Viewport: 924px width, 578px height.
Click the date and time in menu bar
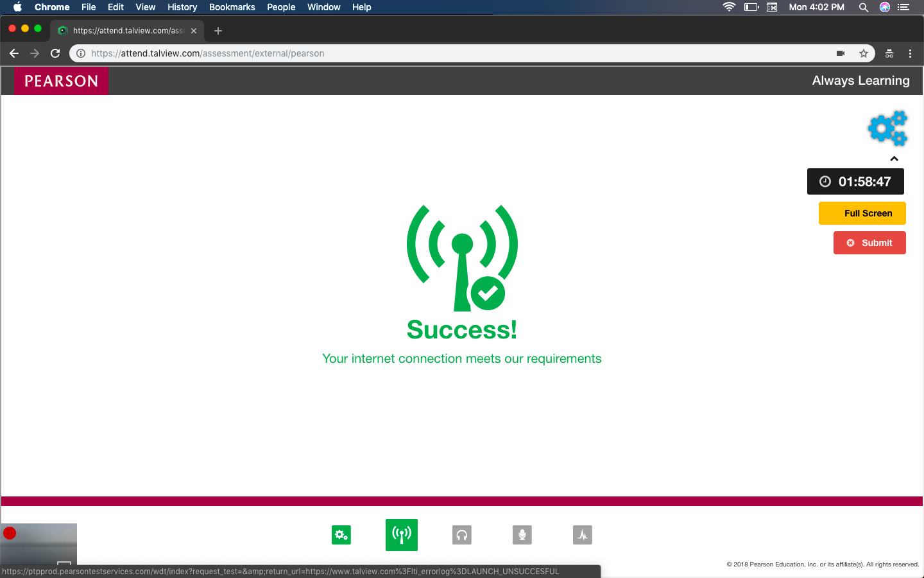click(817, 7)
